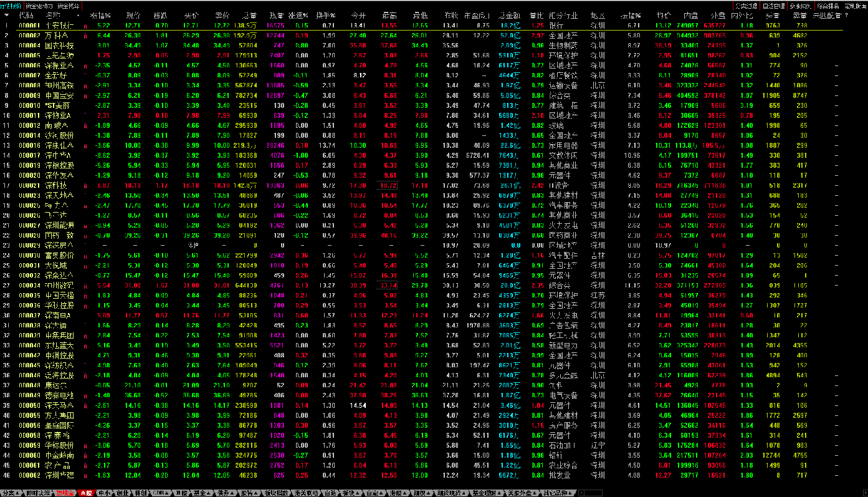The image size is (868, 497).
Task: Switch to the 行情报价 top tab
Action: pyautogui.click(x=11, y=5)
